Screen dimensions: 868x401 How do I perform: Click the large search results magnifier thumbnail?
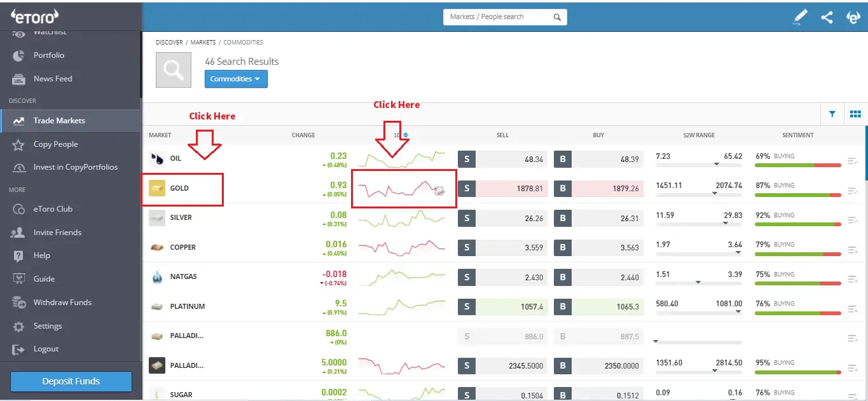pos(174,70)
